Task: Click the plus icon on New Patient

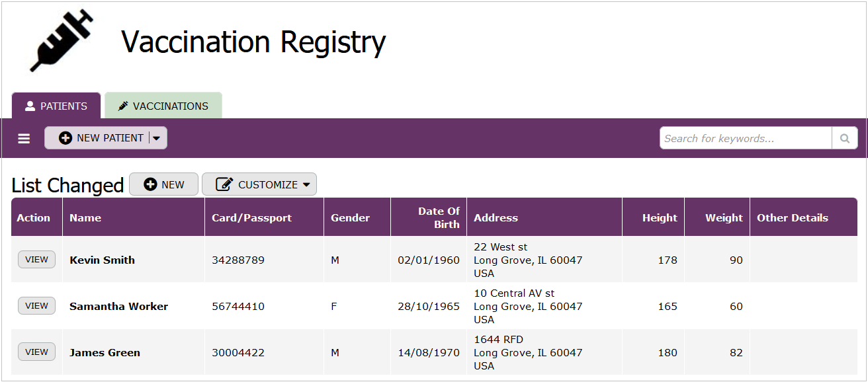Action: click(65, 138)
